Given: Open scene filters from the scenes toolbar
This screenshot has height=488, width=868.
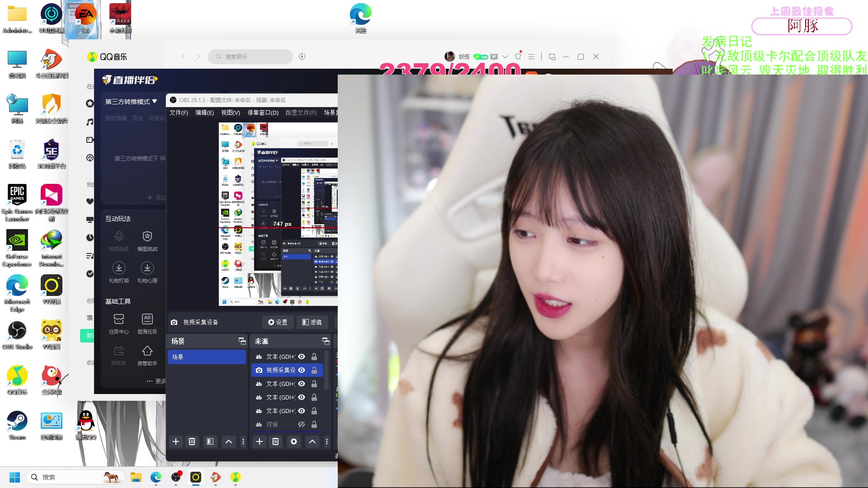Looking at the screenshot, I should (210, 441).
